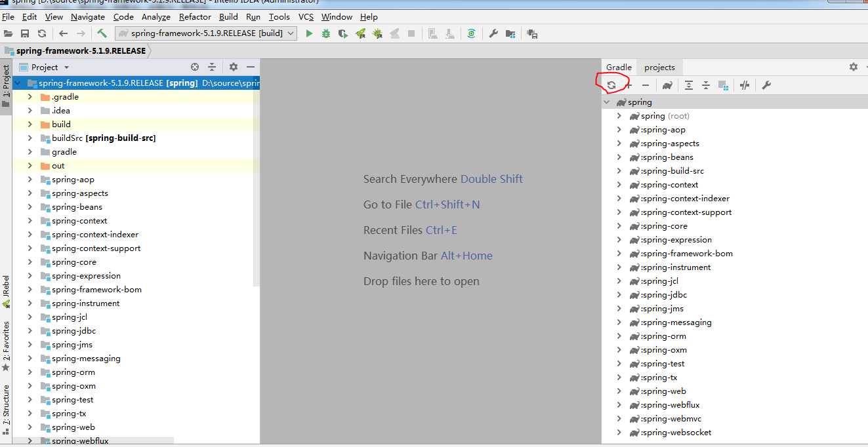This screenshot has height=447, width=868.
Task: Select the .idea folder
Action: pyautogui.click(x=61, y=110)
